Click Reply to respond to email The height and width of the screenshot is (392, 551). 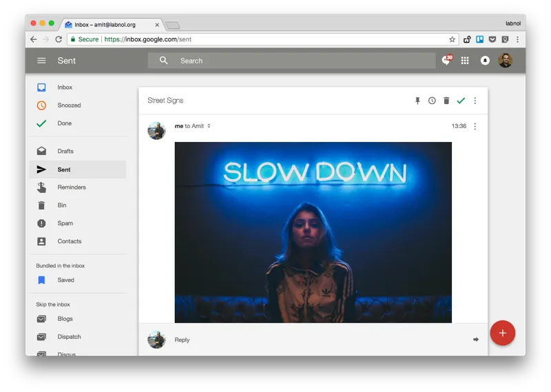183,340
